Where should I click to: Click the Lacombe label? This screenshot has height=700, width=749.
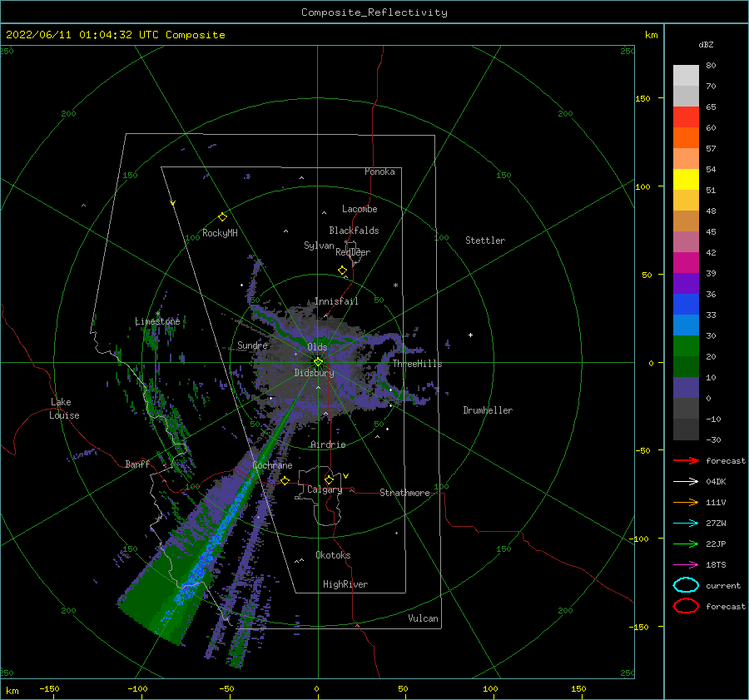pos(360,209)
